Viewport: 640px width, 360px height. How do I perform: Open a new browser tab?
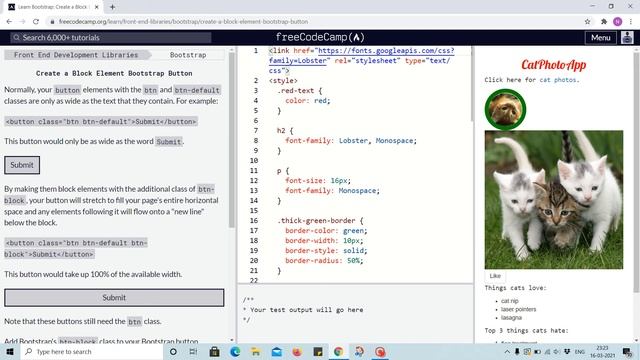coord(112,7)
